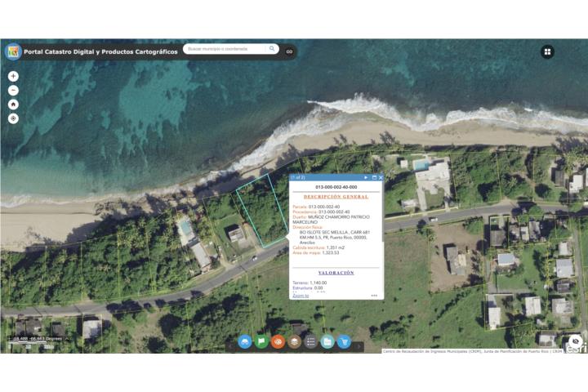The width and height of the screenshot is (588, 392).
Task: Show next feature in parcel popup
Action: pyautogui.click(x=366, y=177)
